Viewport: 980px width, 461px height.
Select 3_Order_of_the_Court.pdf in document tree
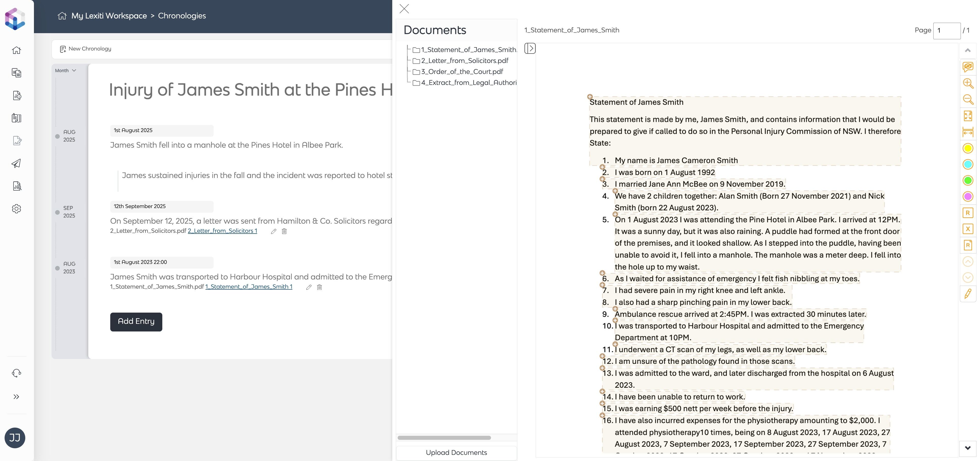[x=461, y=72]
